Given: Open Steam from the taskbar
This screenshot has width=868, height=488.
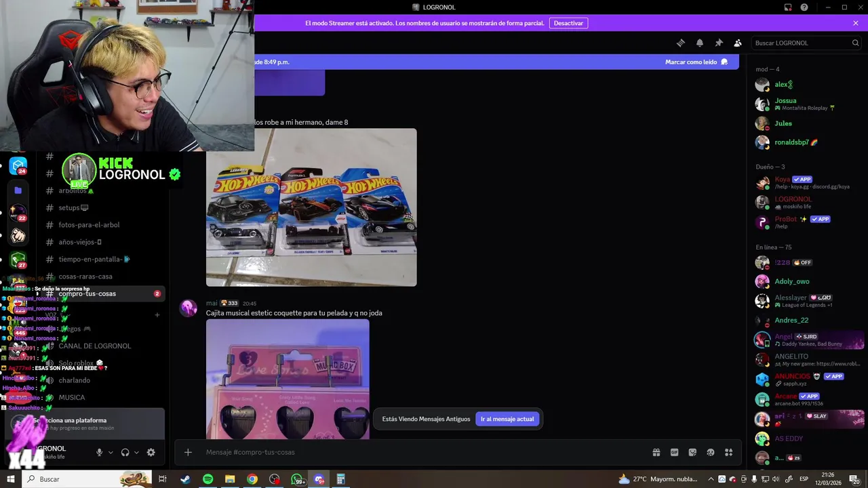Looking at the screenshot, I should tap(185, 479).
